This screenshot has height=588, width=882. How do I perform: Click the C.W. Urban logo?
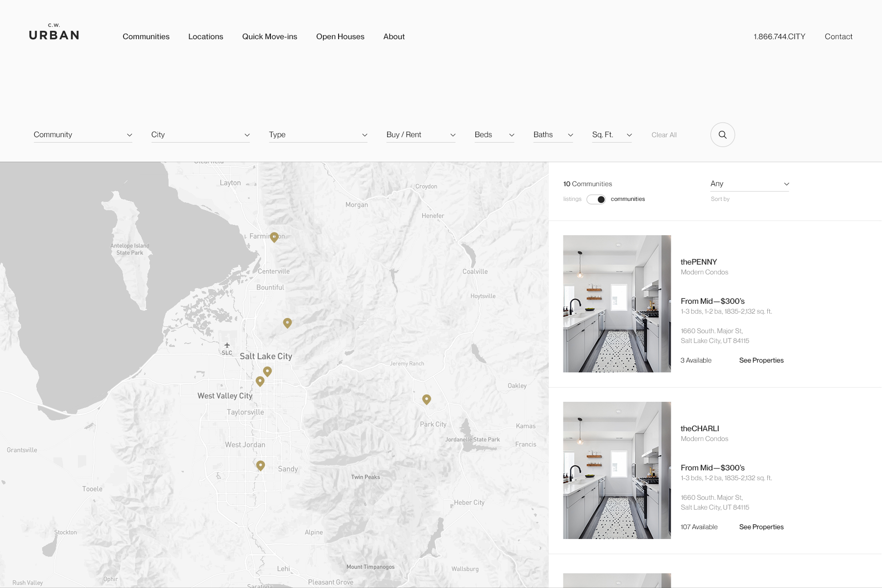(54, 32)
